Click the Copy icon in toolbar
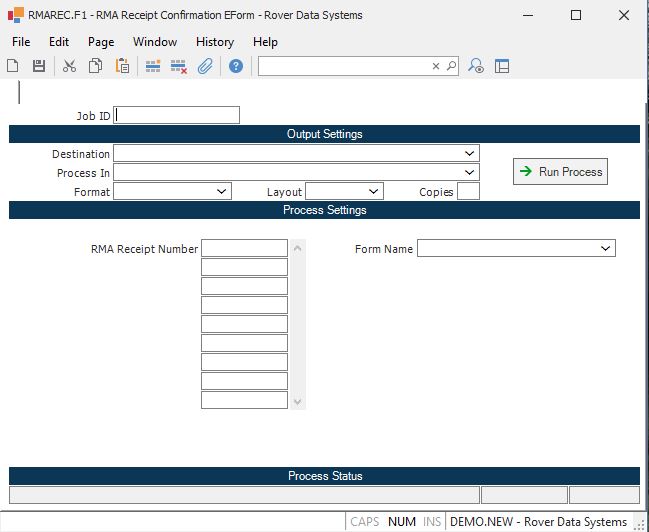649x532 pixels. (96, 66)
